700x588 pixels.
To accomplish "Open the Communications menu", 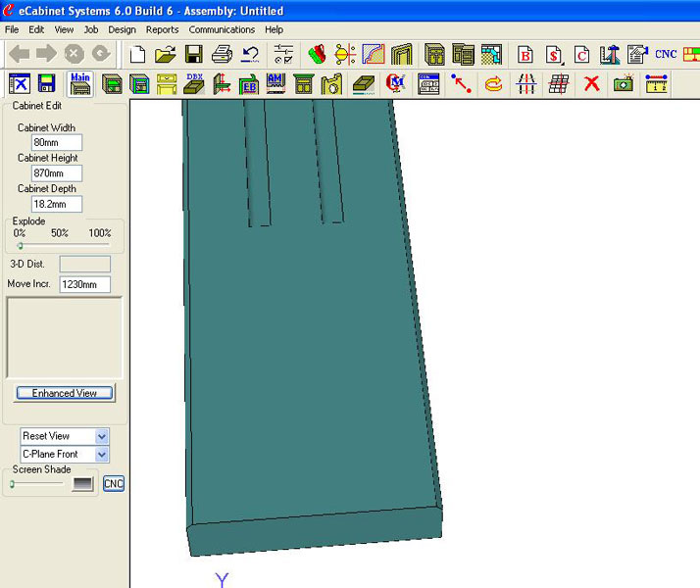I will click(x=222, y=30).
